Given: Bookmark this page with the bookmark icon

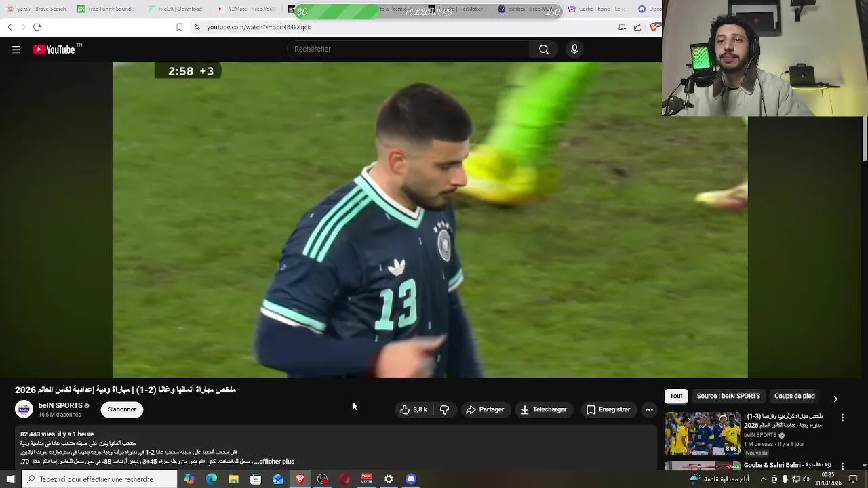Looking at the screenshot, I should pos(179,27).
